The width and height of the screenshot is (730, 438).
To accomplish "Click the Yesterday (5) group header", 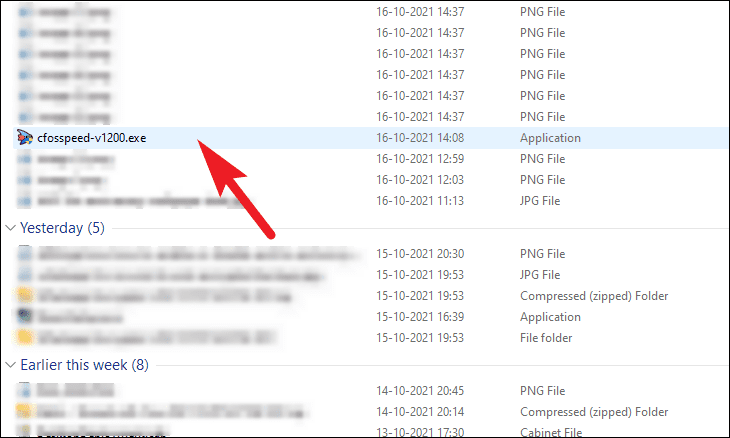I will coord(62,228).
